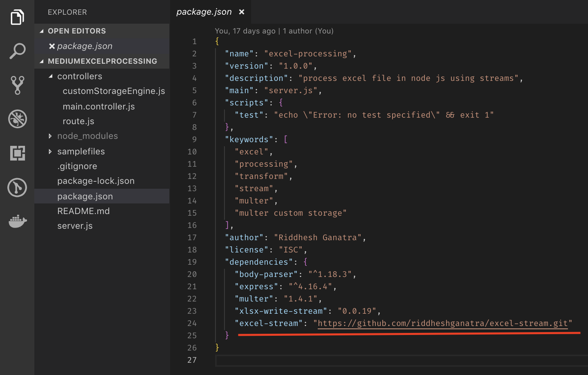Open the Source Control view icon
The width and height of the screenshot is (588, 375).
[17, 85]
